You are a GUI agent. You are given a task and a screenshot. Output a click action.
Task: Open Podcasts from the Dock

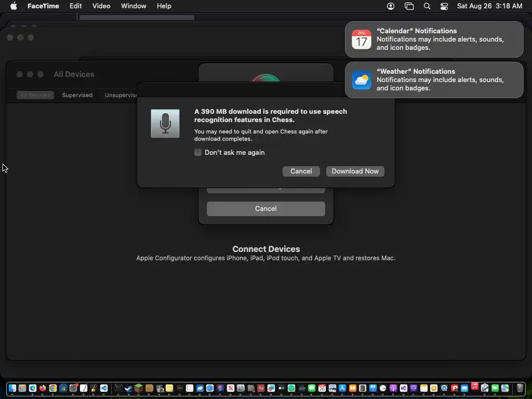pyautogui.click(x=393, y=388)
